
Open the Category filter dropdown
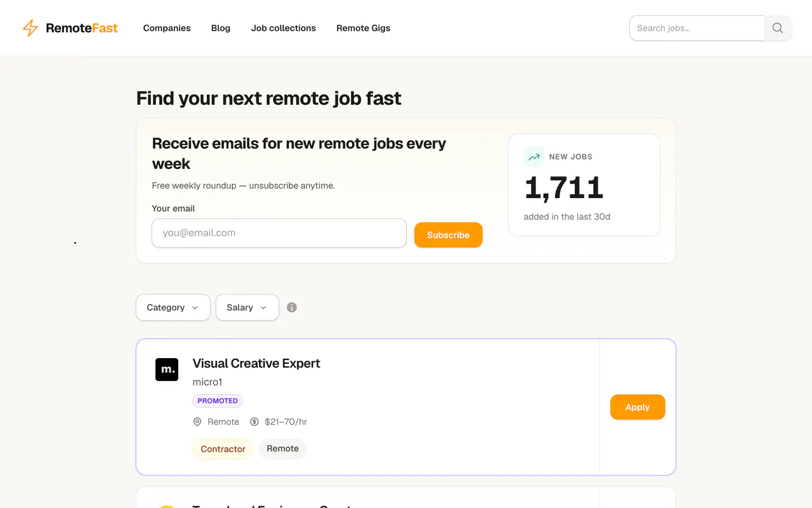click(173, 307)
